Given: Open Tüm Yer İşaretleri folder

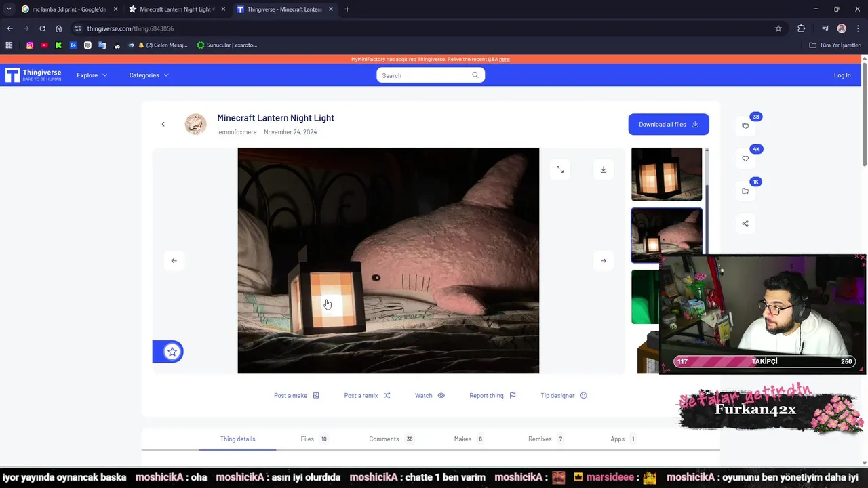Looking at the screenshot, I should coord(835,45).
